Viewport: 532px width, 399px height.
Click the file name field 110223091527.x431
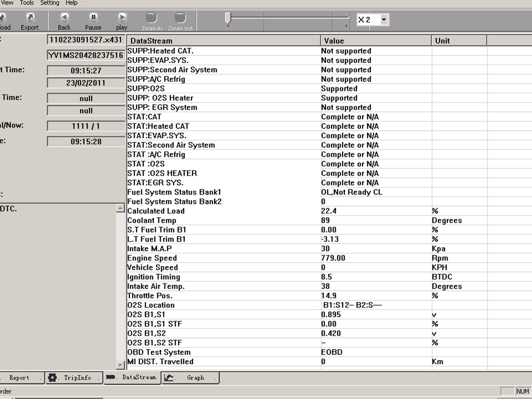(86, 40)
